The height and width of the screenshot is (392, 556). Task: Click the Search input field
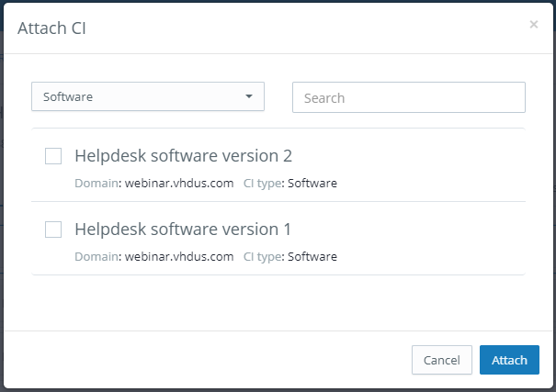point(408,97)
